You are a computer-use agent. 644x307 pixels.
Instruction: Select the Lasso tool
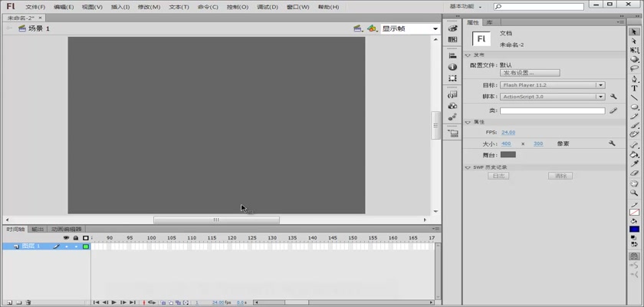click(635, 68)
